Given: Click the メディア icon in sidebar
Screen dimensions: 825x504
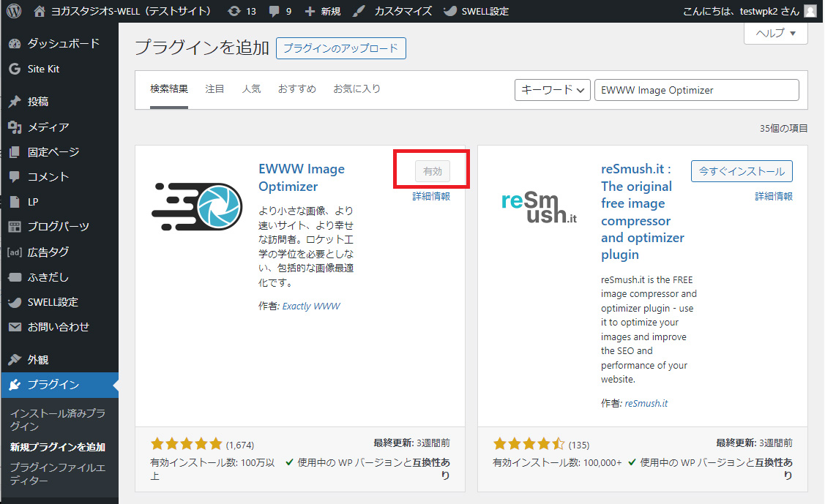Looking at the screenshot, I should [x=15, y=127].
